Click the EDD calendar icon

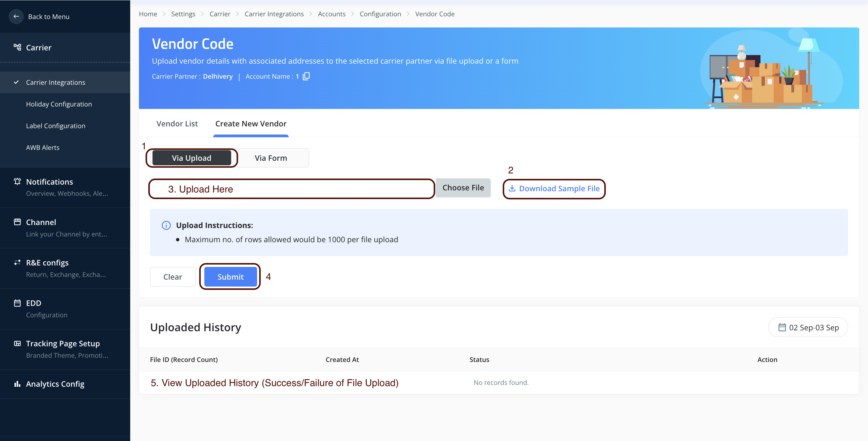click(17, 303)
